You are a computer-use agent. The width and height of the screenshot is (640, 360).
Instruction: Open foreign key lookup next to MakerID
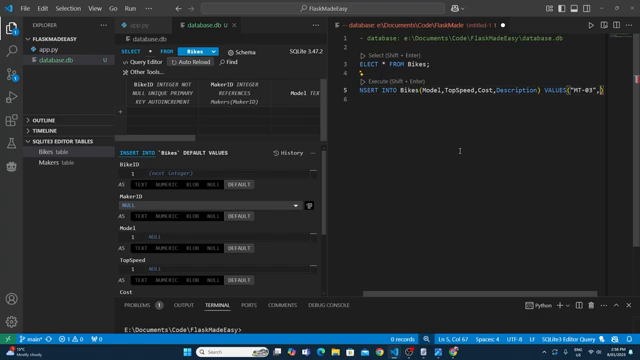coord(309,206)
